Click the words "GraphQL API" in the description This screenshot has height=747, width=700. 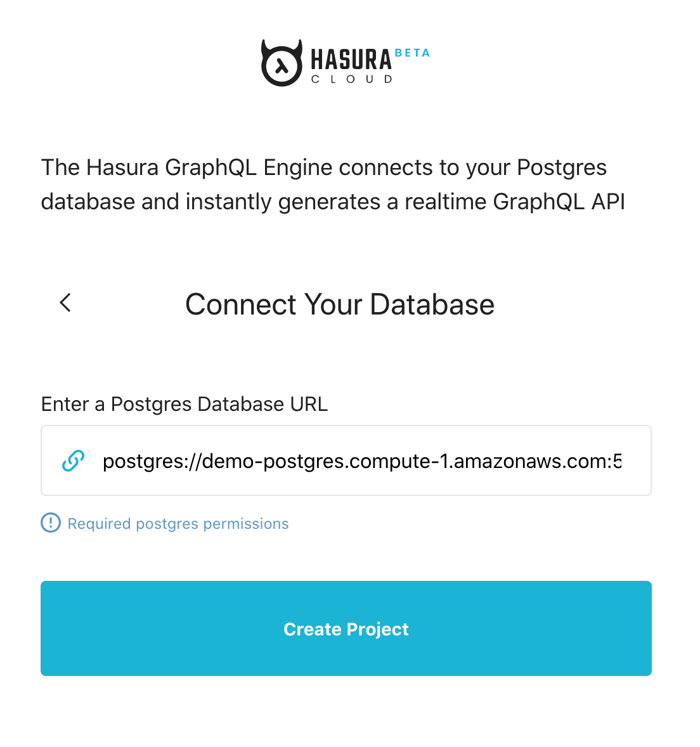click(x=559, y=202)
